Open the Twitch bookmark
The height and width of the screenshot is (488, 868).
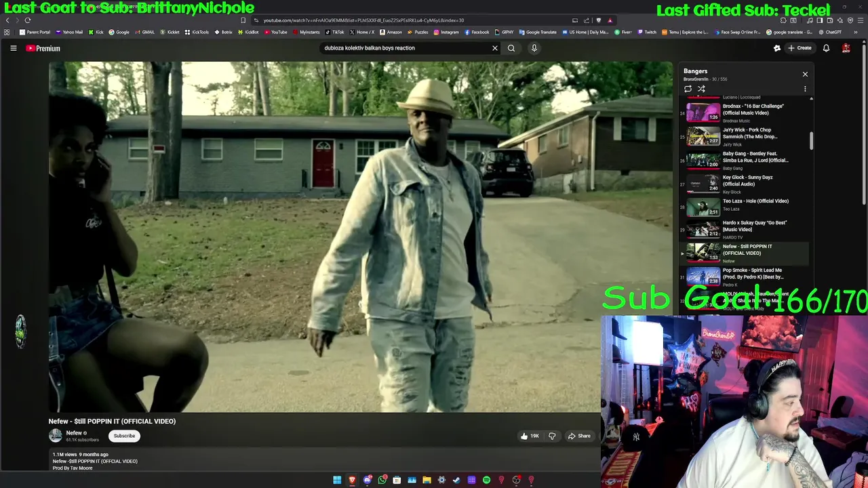point(647,32)
